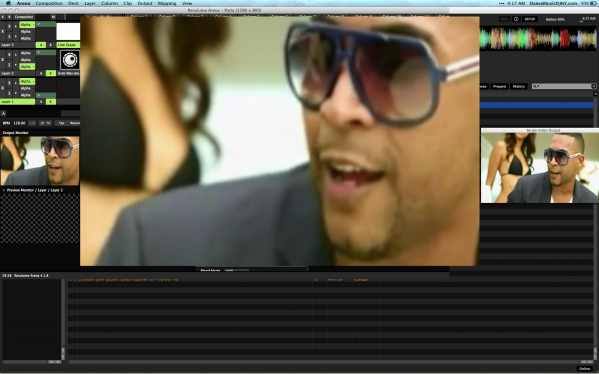Select the Layer 2 label
The width and height of the screenshot is (599, 374).
point(18,73)
